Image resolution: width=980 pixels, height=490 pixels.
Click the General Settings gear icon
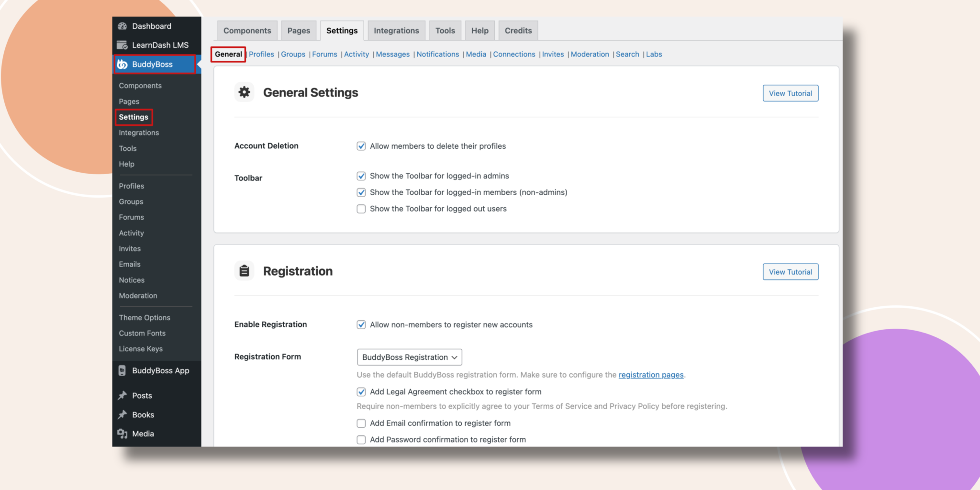point(244,92)
